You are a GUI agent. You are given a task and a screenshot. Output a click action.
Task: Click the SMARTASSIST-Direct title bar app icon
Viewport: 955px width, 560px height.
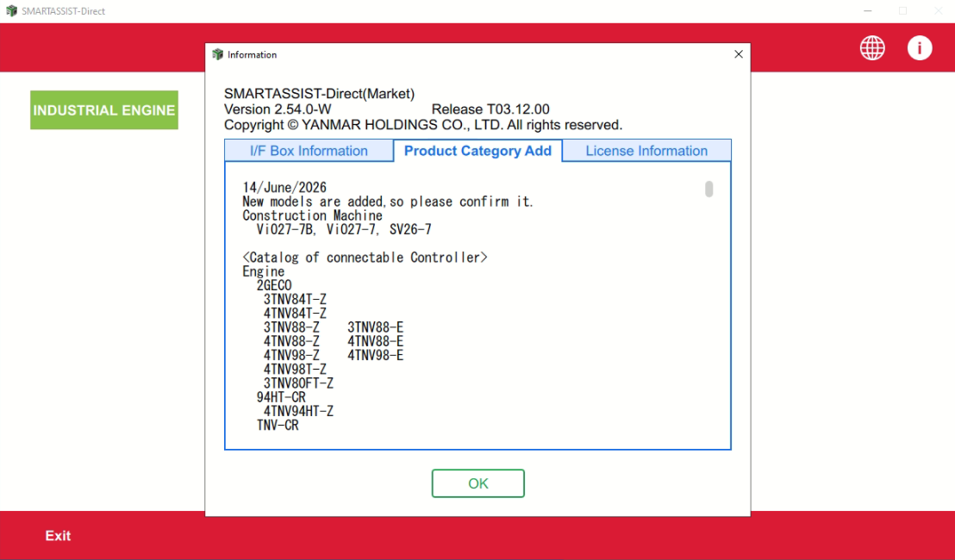[x=11, y=11]
